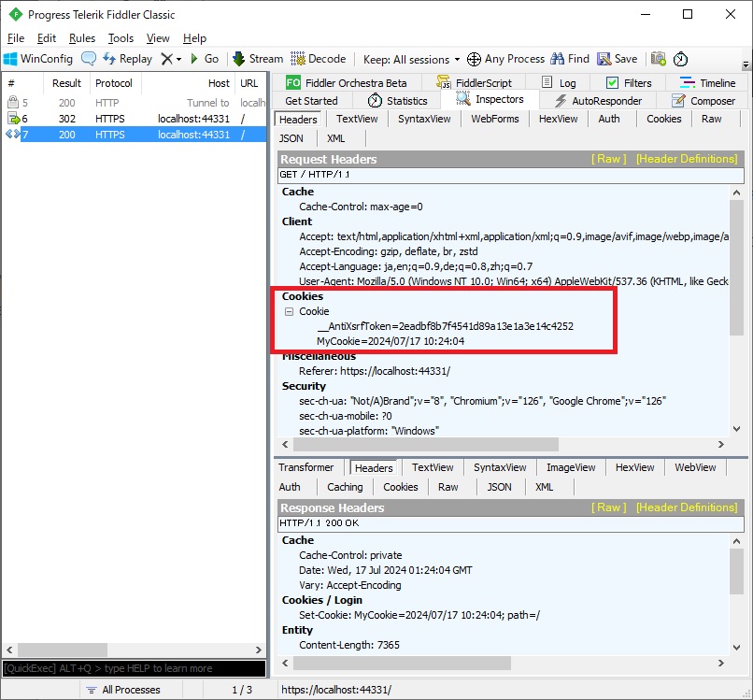The height and width of the screenshot is (700, 753).
Task: Click the camera screenshot icon
Action: (x=659, y=59)
